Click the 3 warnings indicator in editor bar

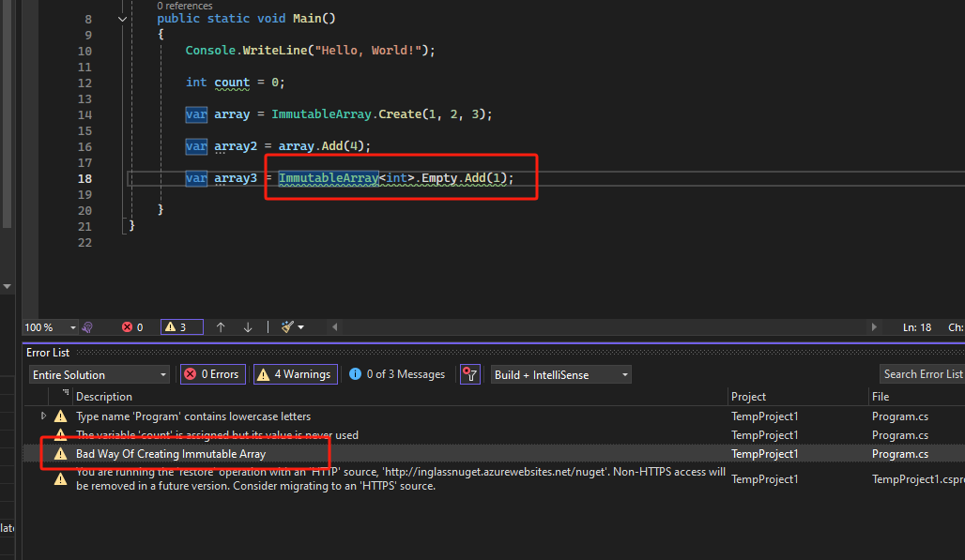coord(182,327)
